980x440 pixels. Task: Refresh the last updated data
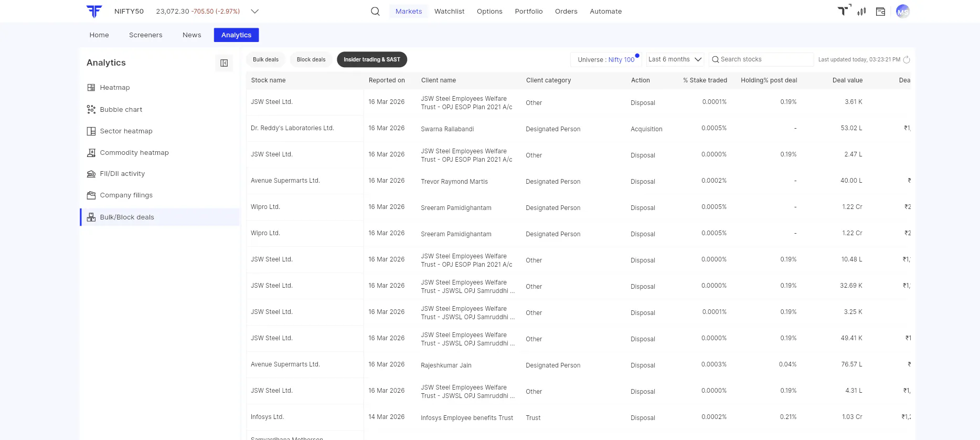click(x=907, y=59)
